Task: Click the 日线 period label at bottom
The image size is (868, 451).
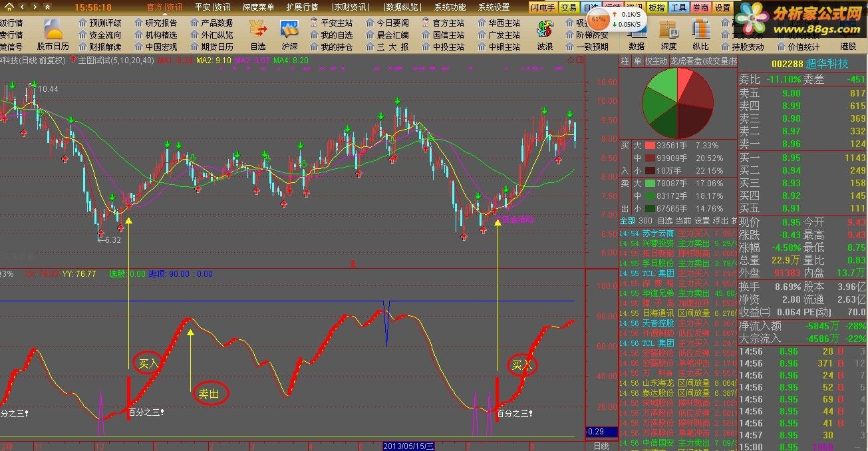Action: [x=601, y=445]
